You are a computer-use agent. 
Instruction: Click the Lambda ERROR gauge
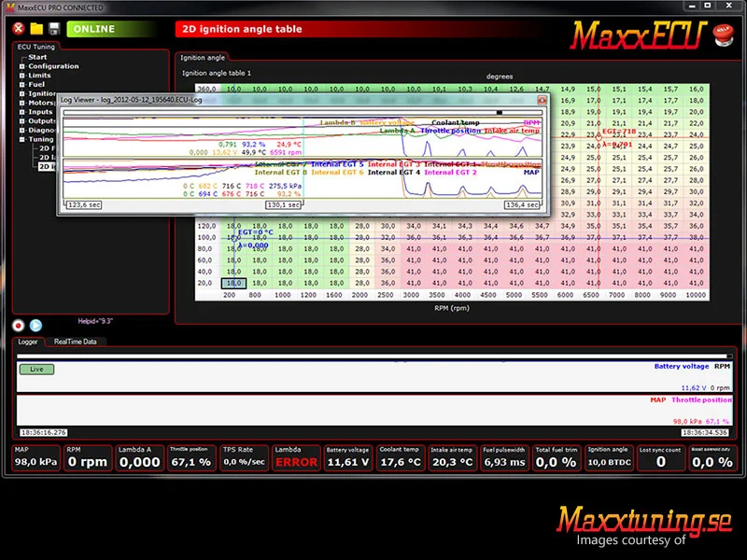tap(296, 458)
